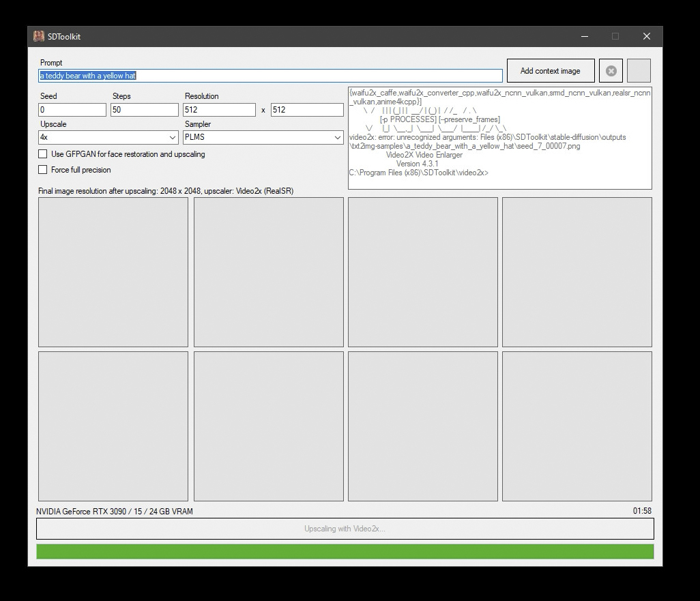Open the Sampler dropdown set to PLMS
Image resolution: width=700 pixels, height=601 pixels.
pyautogui.click(x=263, y=137)
